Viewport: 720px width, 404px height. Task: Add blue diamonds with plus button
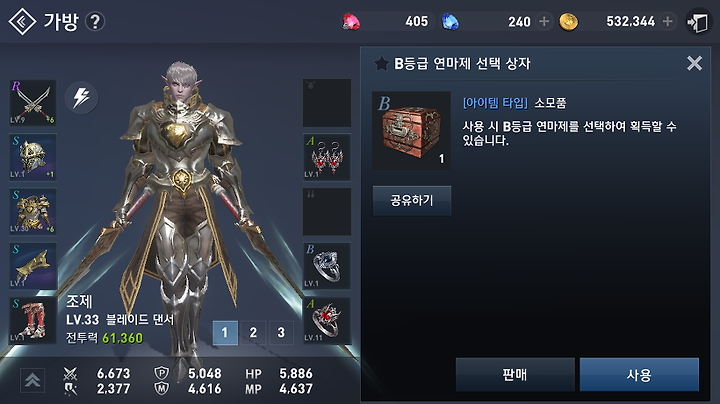pyautogui.click(x=544, y=21)
